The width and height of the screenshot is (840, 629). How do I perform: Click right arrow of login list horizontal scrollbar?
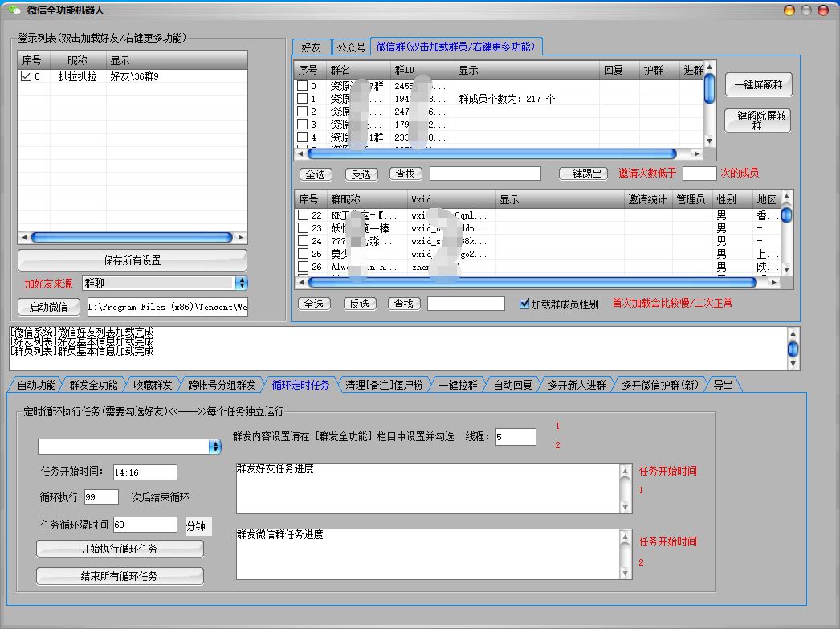241,238
